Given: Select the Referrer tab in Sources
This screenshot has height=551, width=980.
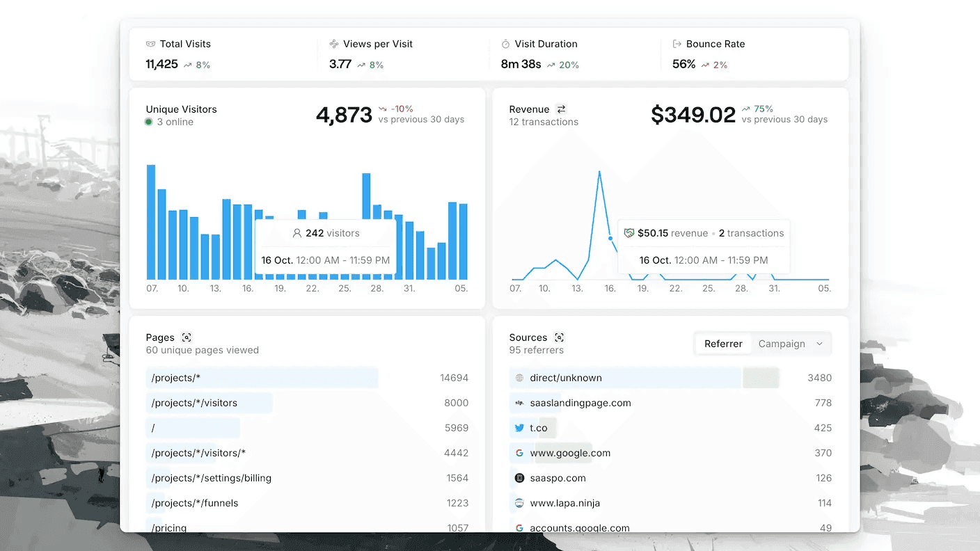Looking at the screenshot, I should coord(723,344).
